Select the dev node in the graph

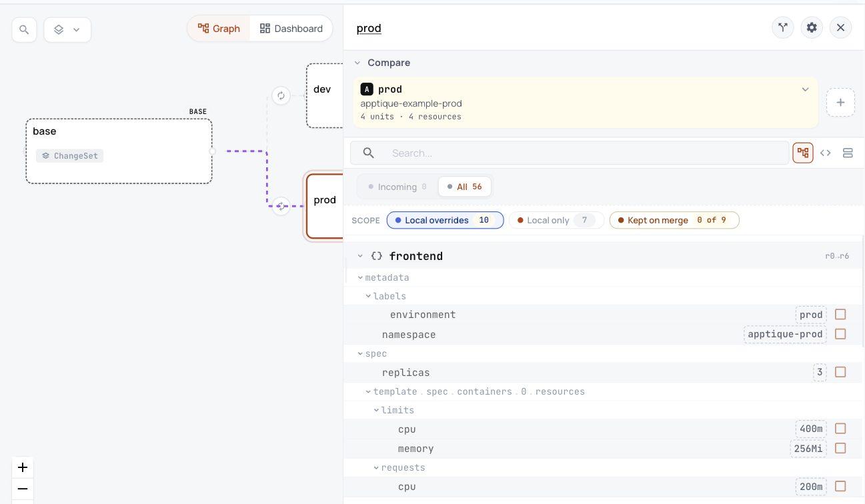(x=325, y=95)
